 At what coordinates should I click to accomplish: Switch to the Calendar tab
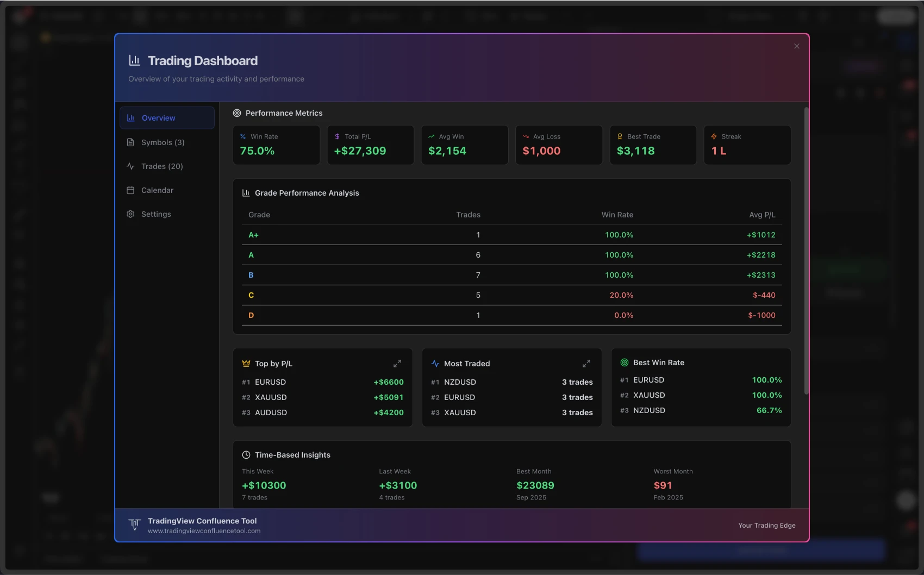[157, 190]
